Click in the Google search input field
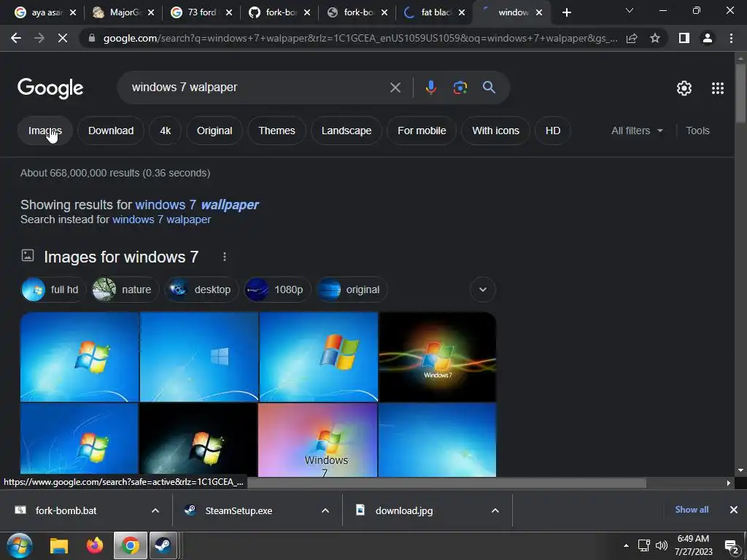Screen dimensions: 747x560 click(258, 87)
